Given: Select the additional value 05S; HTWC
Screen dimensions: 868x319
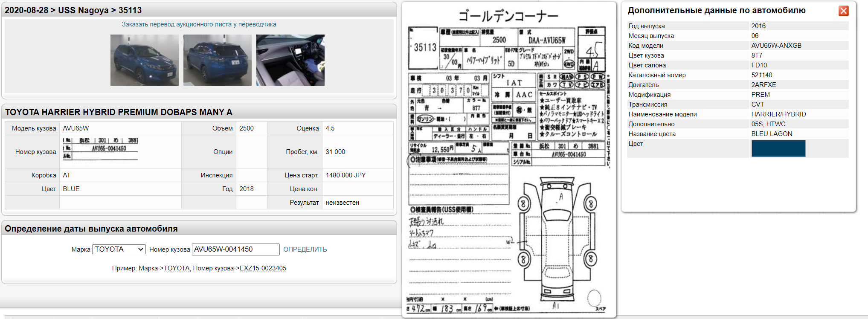Looking at the screenshot, I should [768, 124].
